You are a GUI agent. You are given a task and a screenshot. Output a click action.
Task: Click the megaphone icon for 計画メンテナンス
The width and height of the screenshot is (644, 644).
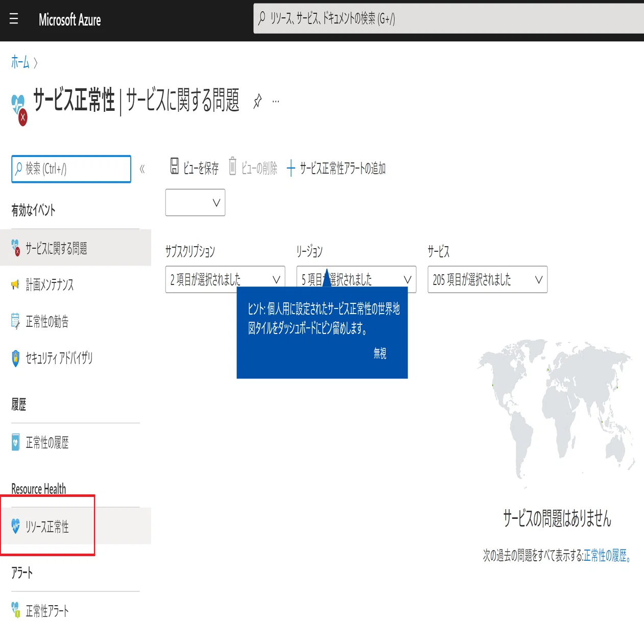15,284
